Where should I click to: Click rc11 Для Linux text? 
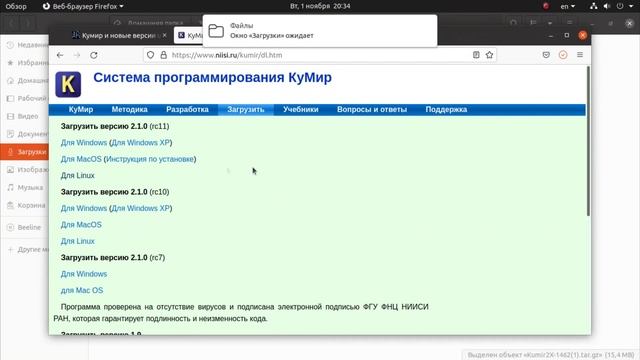[x=78, y=176]
